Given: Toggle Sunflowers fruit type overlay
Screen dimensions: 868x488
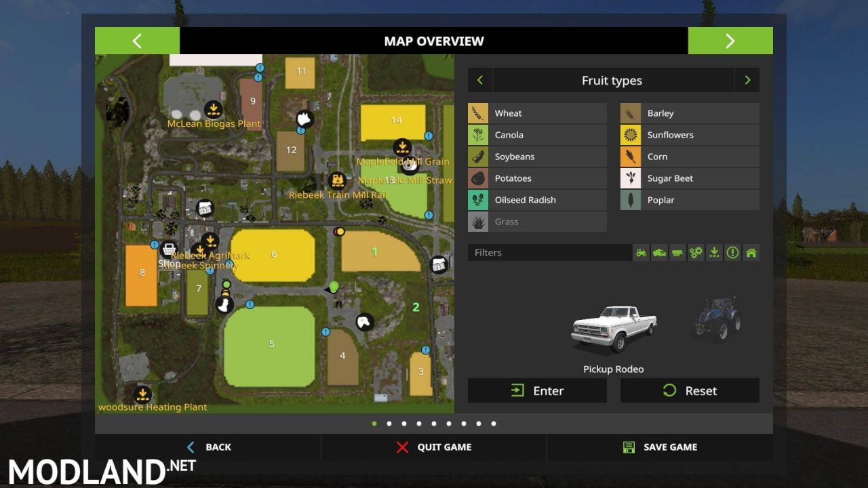Looking at the screenshot, I should click(x=690, y=135).
